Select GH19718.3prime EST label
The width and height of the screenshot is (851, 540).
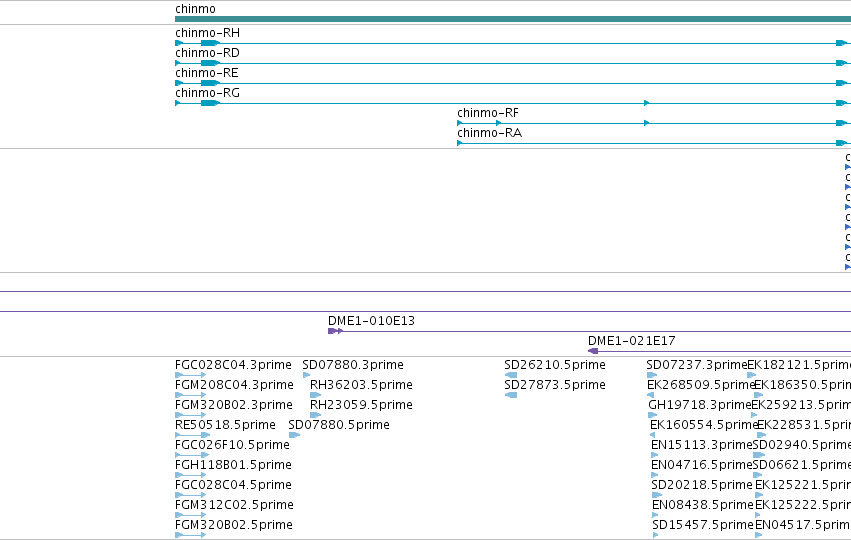(x=700, y=405)
